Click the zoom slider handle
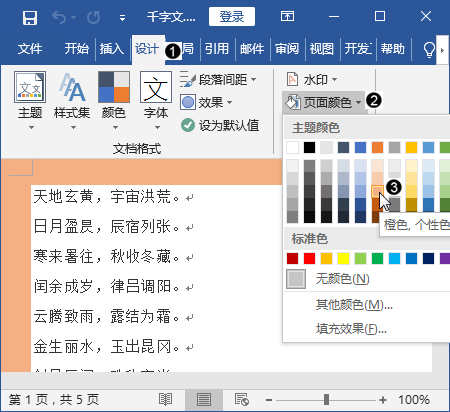Viewport: 450px width, 412px height. point(327,399)
